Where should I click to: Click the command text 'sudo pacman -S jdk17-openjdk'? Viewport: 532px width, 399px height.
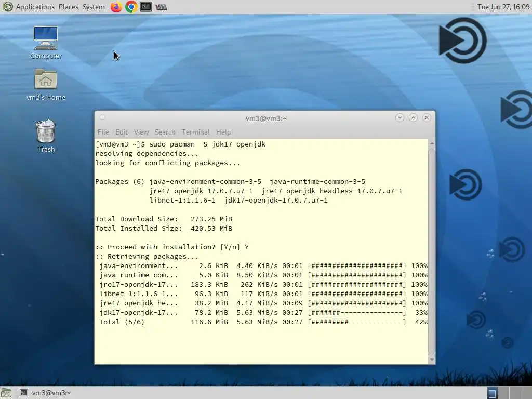tap(207, 144)
